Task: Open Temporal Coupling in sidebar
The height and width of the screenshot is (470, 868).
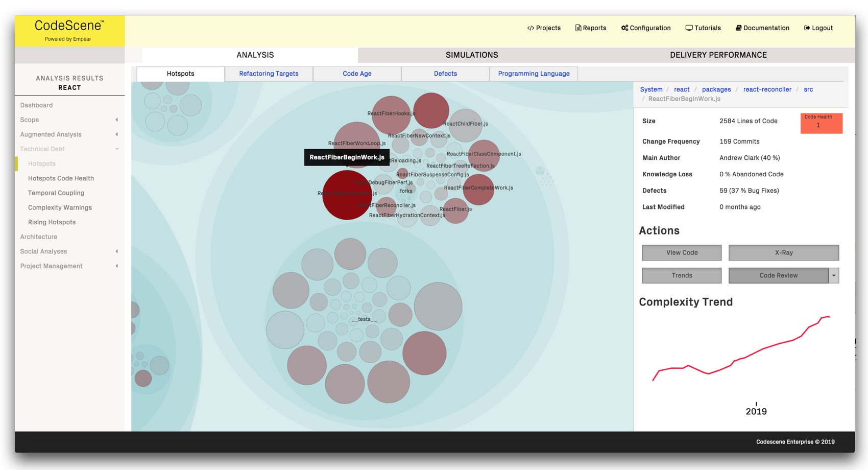Action: tap(56, 193)
